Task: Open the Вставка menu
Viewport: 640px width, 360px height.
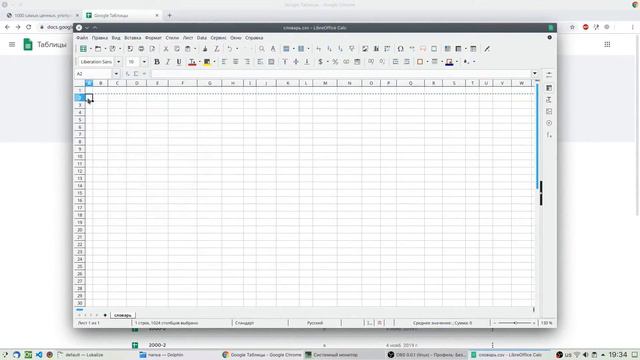Action: [133, 38]
